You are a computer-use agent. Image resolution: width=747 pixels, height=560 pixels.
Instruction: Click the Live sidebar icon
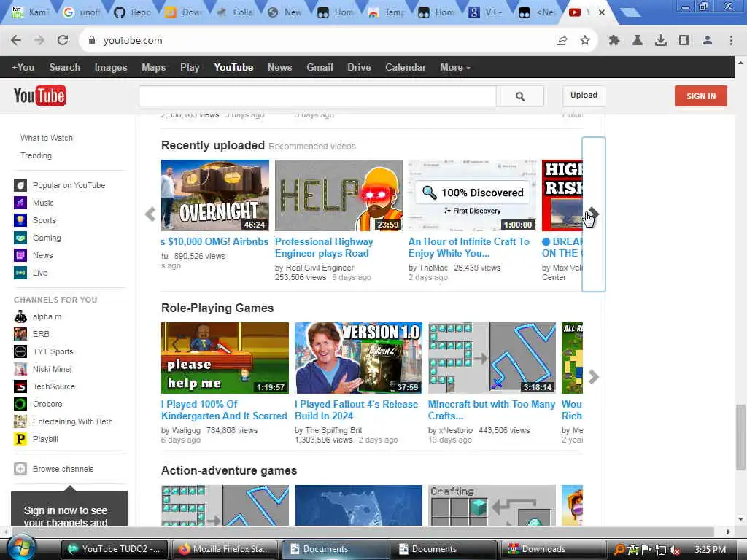coord(20,273)
